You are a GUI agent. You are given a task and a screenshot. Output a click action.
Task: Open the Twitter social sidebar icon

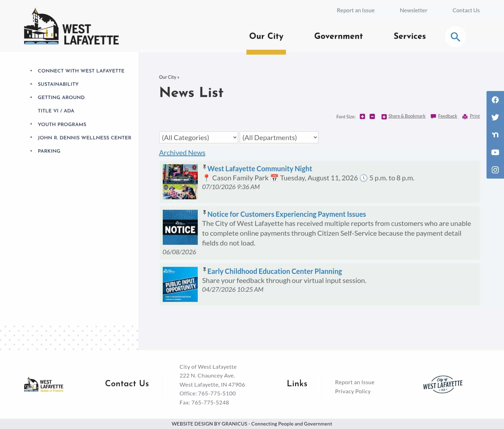[x=495, y=117]
